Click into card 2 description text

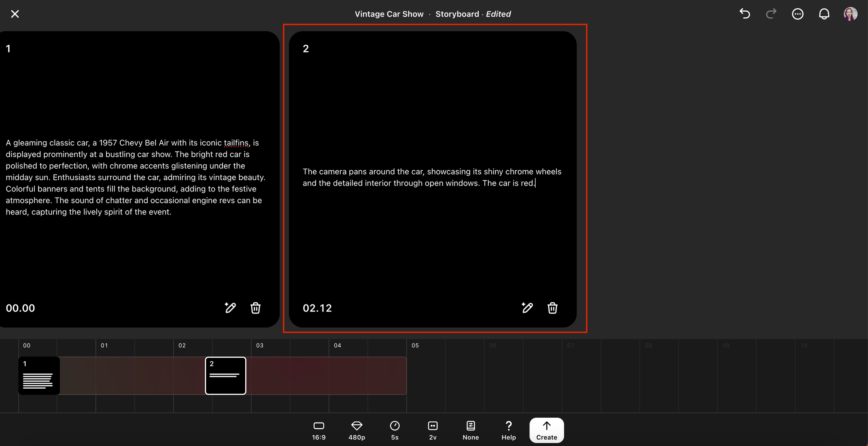[432, 178]
